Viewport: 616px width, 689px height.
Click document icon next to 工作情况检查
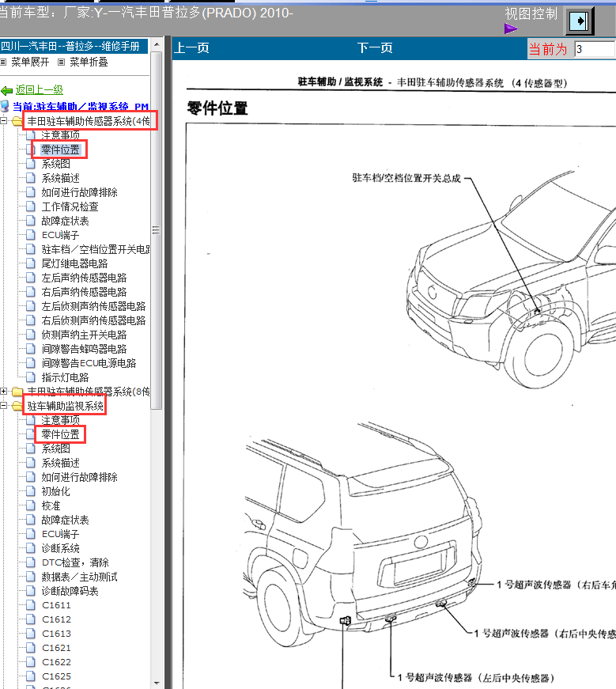[30, 206]
